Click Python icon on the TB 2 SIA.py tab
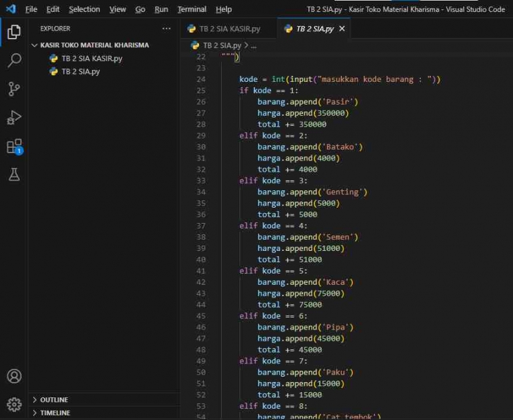The width and height of the screenshot is (513, 420). click(x=288, y=29)
